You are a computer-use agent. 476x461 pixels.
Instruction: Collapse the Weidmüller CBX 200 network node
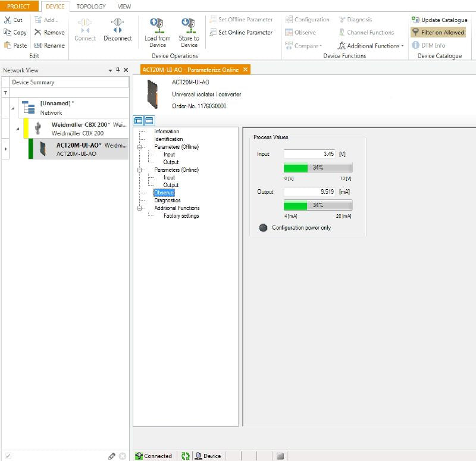coord(17,128)
